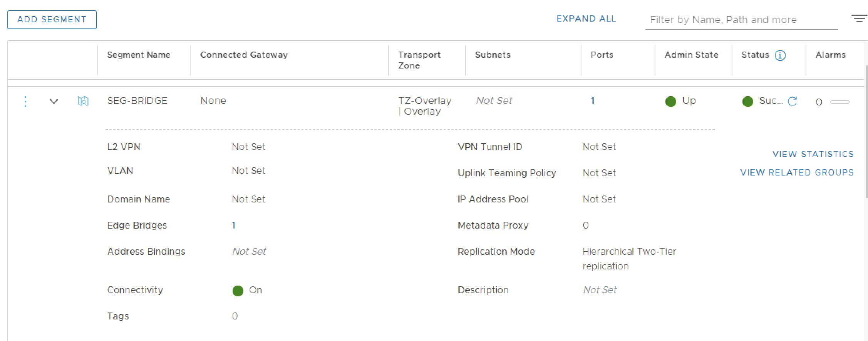Click the Add Segment button
This screenshot has width=868, height=341.
pos(52,20)
